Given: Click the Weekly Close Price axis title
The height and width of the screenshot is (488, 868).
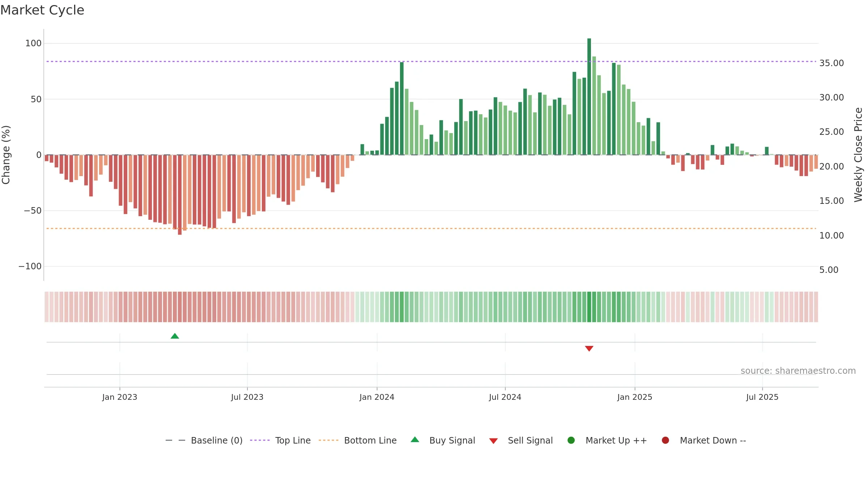Looking at the screenshot, I should 858,155.
